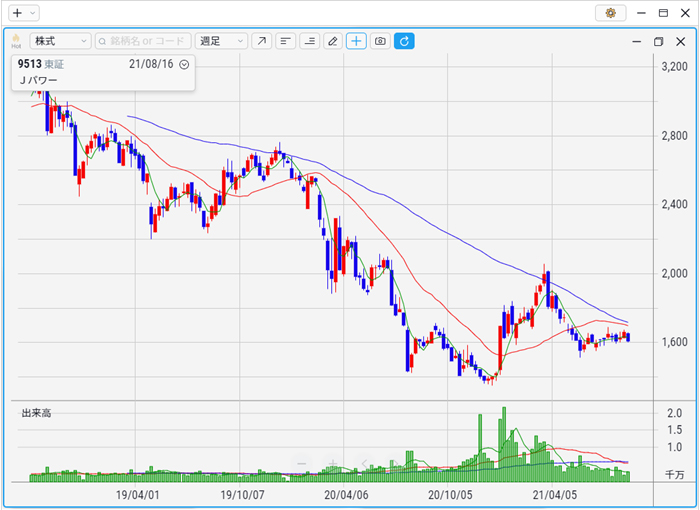The height and width of the screenshot is (510, 700).
Task: Zoom in chart with faint plus button
Action: (x=333, y=464)
